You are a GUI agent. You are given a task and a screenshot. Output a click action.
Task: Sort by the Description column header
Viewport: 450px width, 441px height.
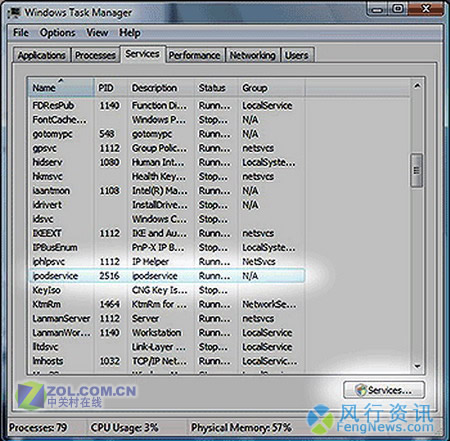click(161, 88)
